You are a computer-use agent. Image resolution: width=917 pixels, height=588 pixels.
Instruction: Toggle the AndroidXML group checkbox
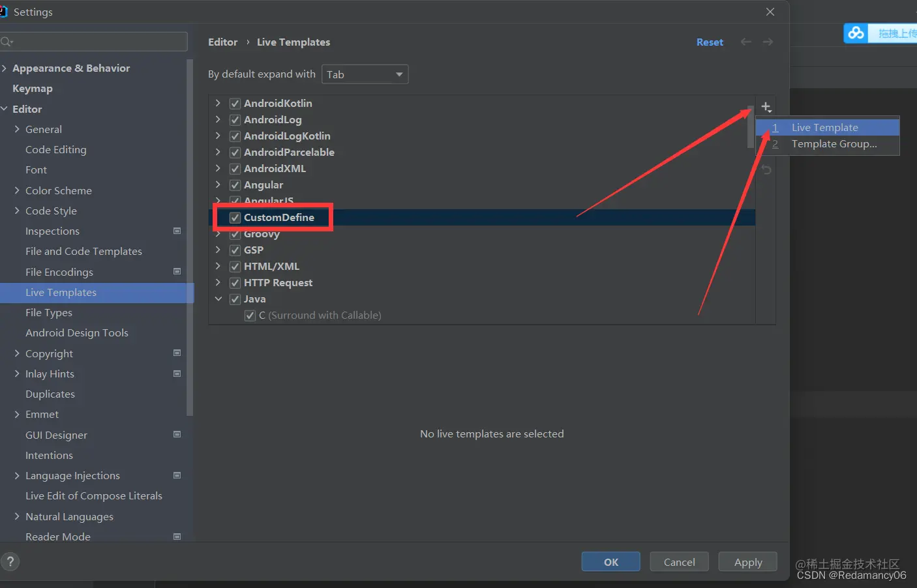tap(235, 169)
